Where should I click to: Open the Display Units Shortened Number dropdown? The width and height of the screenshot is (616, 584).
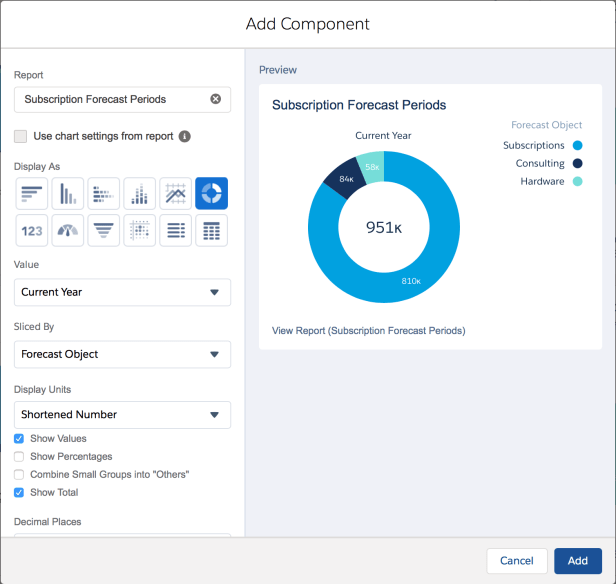click(x=122, y=415)
